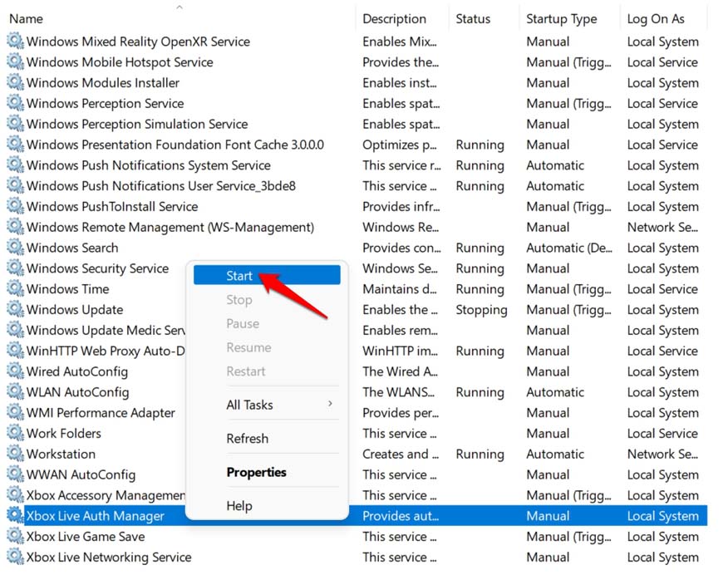Select WLAN AutoConfig service name
The image size is (728, 575).
click(77, 392)
